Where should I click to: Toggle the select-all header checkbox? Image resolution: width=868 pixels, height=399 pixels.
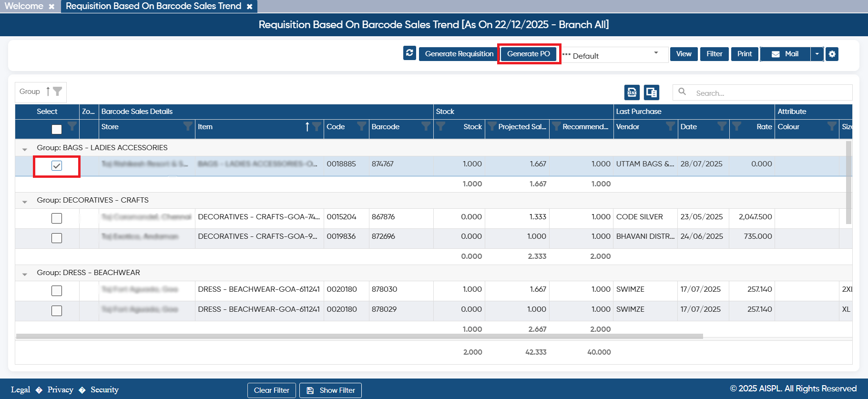point(57,129)
